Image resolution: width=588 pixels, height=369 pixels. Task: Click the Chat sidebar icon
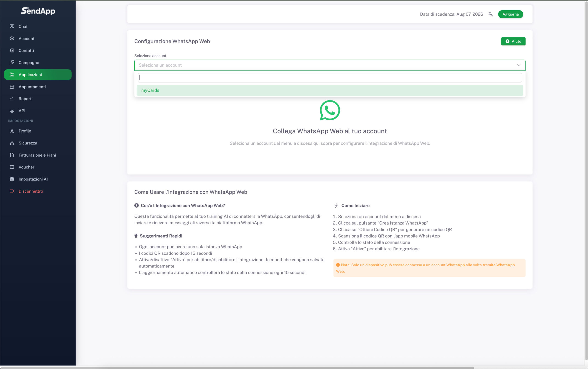click(12, 26)
